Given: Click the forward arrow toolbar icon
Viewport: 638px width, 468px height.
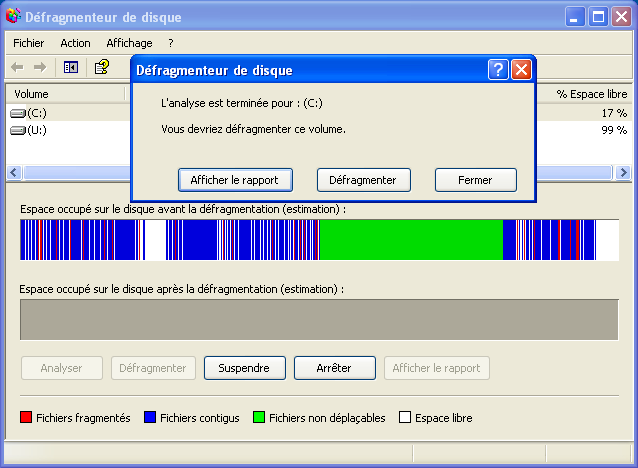Looking at the screenshot, I should click(x=40, y=67).
